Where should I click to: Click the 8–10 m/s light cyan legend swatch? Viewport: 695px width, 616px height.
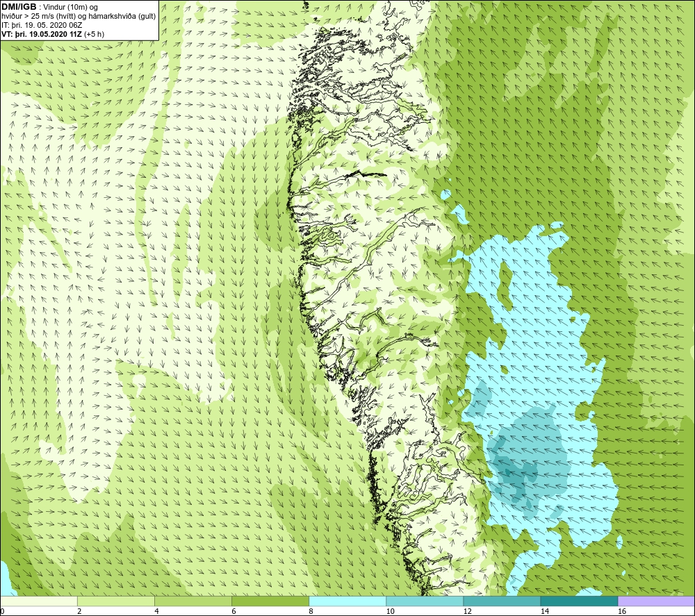tap(347, 601)
